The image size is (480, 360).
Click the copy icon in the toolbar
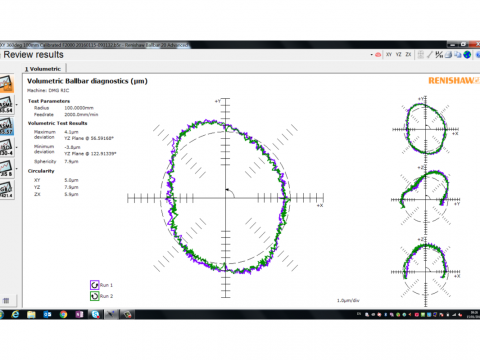[x=458, y=55]
